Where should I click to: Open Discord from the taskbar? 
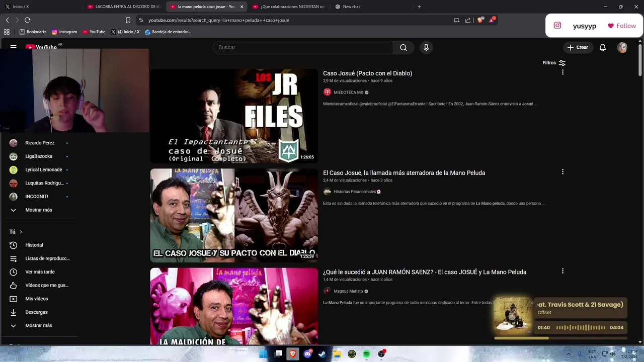(307, 354)
